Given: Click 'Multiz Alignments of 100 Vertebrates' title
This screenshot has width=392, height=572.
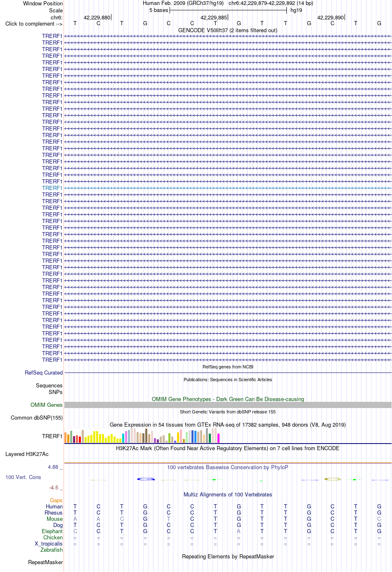Looking at the screenshot, I should (228, 494).
